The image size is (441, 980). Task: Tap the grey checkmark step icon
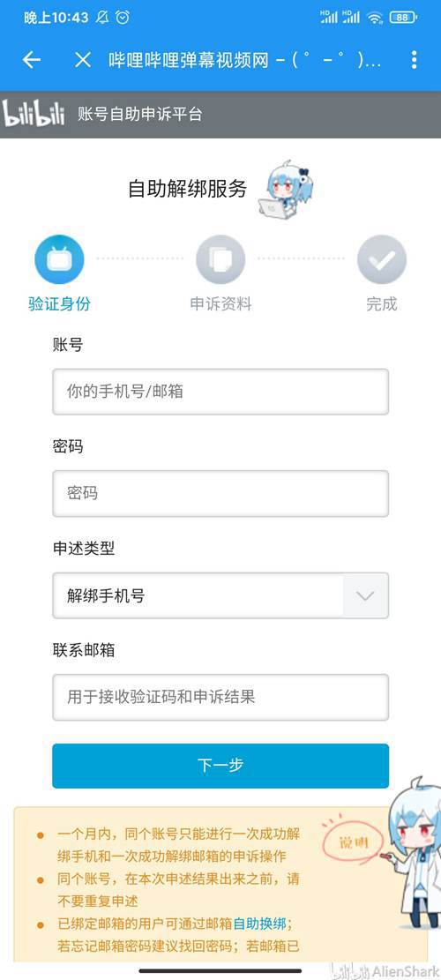382,258
